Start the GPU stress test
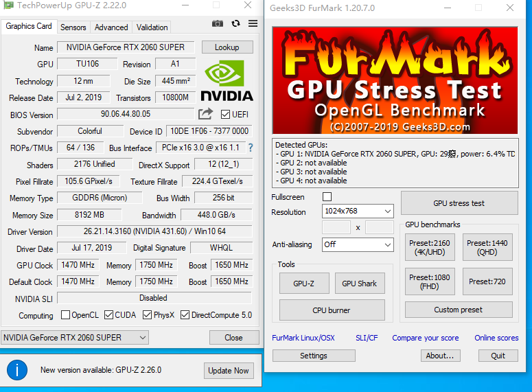Screen dimensions: 532x392 click(459, 203)
